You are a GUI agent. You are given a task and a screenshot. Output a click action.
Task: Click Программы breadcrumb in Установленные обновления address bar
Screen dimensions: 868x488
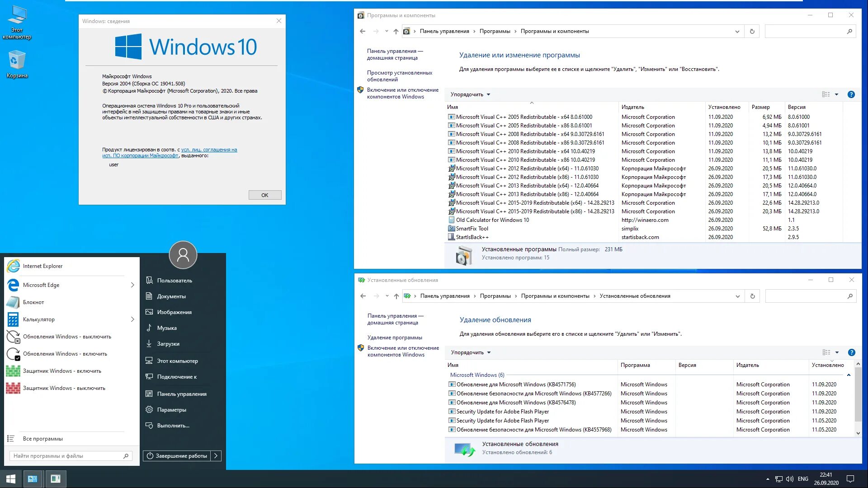pyautogui.click(x=495, y=296)
